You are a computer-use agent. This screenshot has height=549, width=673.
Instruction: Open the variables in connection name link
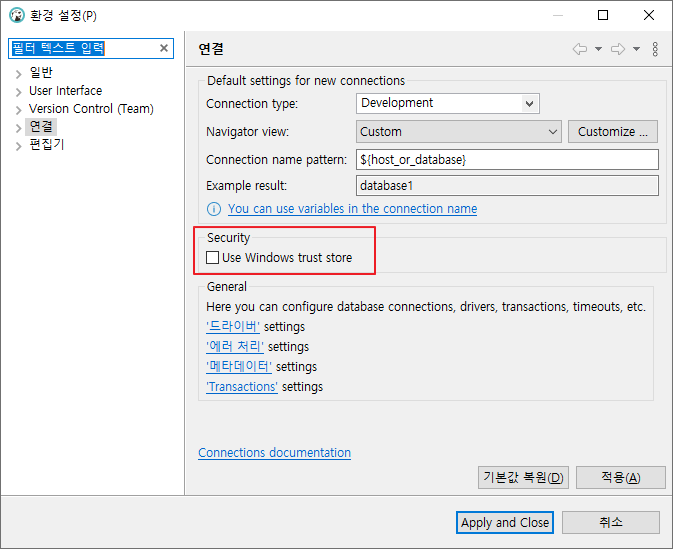[352, 209]
